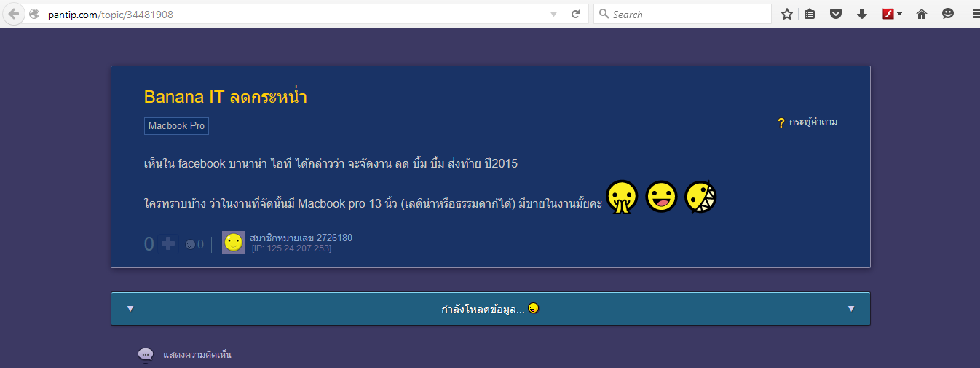Click the vote count 0 beside plus

click(x=149, y=244)
